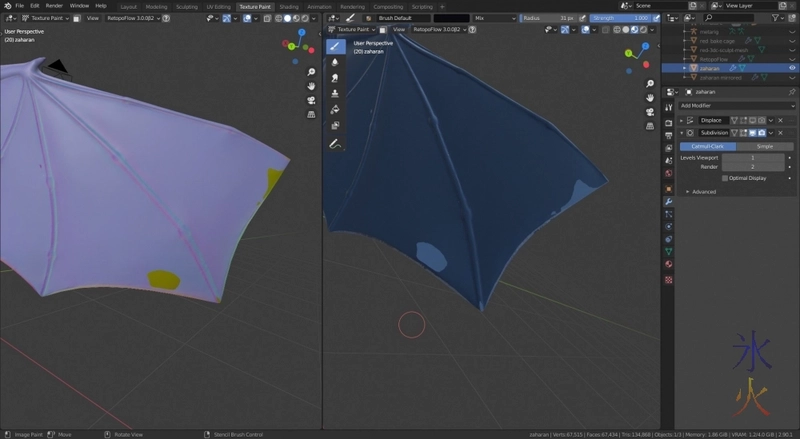This screenshot has height=439, width=800.
Task: Select the Draw brush tool
Action: click(x=335, y=46)
